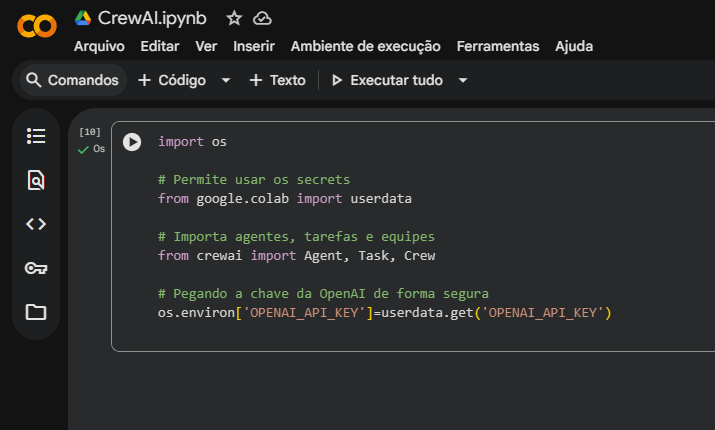715x430 pixels.
Task: Click the execution count [10] label
Action: tap(90, 132)
